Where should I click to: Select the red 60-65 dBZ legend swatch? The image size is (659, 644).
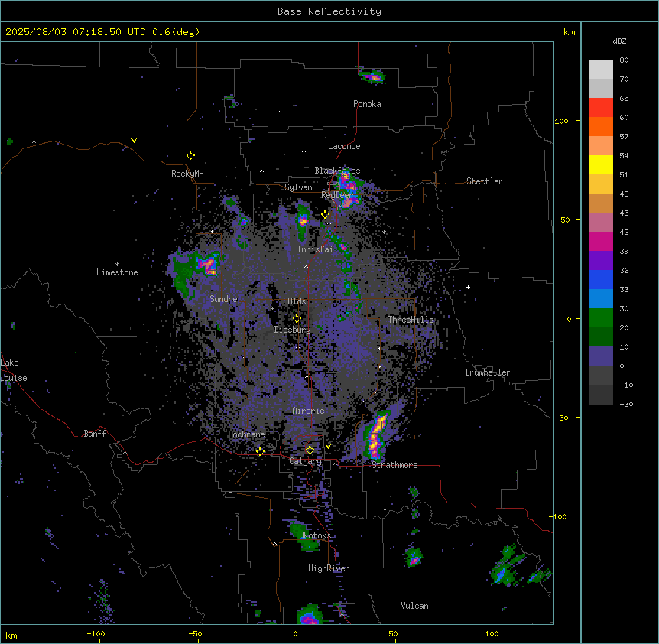click(x=601, y=108)
